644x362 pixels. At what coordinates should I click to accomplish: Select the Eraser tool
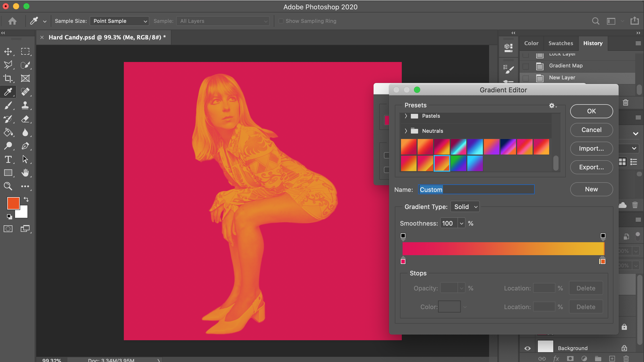coord(25,119)
